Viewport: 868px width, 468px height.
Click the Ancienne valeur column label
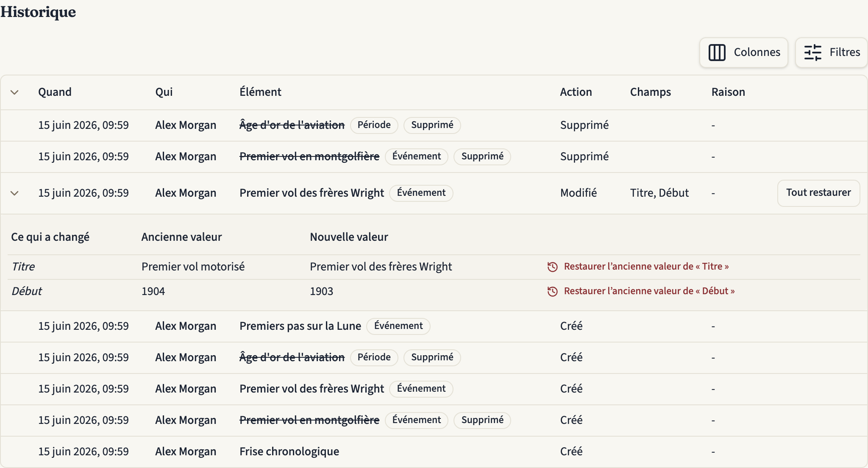click(181, 237)
